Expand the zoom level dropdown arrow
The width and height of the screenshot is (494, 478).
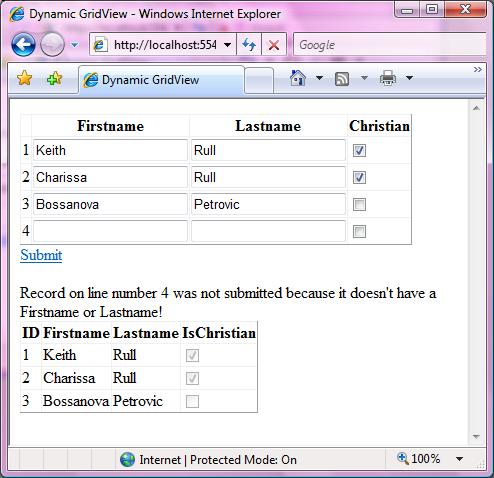(460, 459)
